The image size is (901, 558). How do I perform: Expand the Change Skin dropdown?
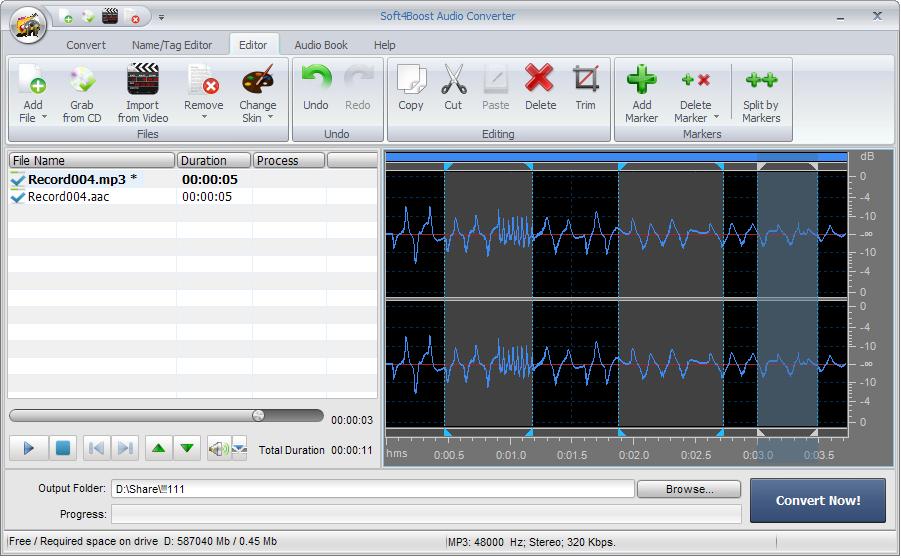tap(269, 118)
